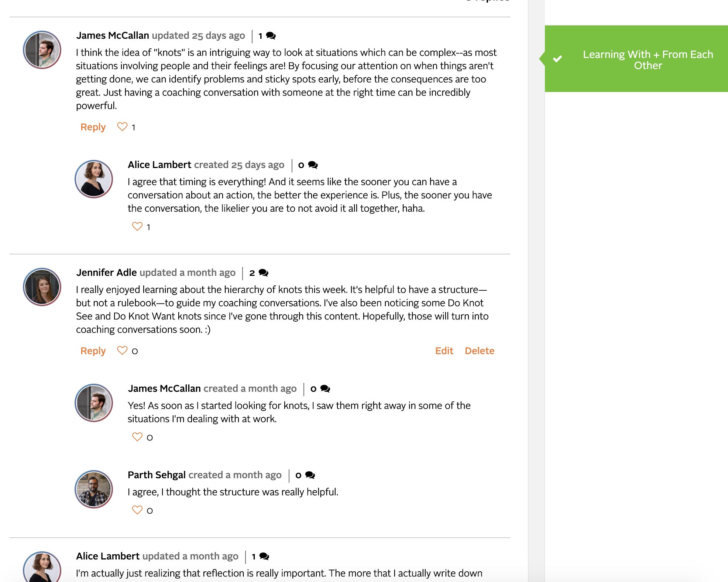This screenshot has height=582, width=728.
Task: Click comment bubbles icon beside James McCallan's top post
Action: (271, 36)
